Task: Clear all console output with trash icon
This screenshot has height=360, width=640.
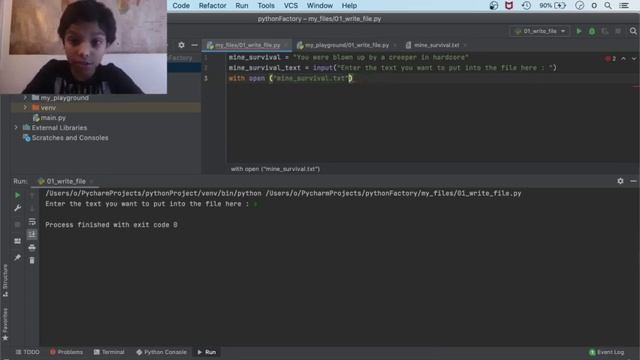Action: pyautogui.click(x=32, y=260)
